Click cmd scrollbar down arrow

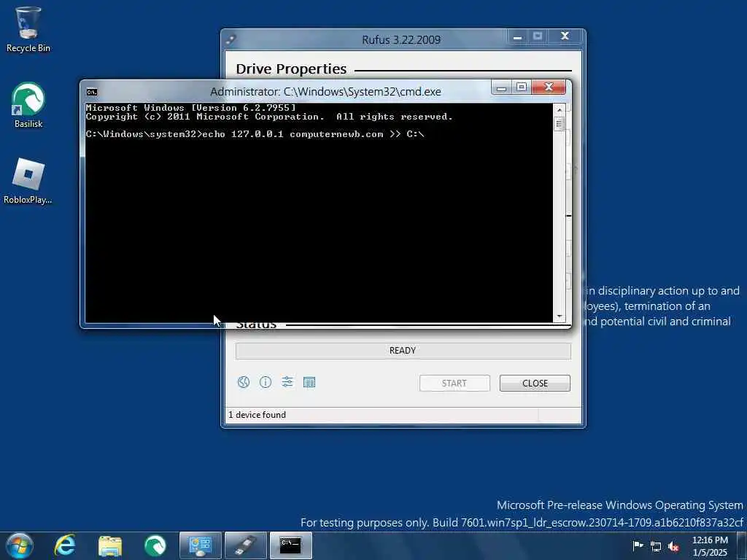pyautogui.click(x=560, y=316)
